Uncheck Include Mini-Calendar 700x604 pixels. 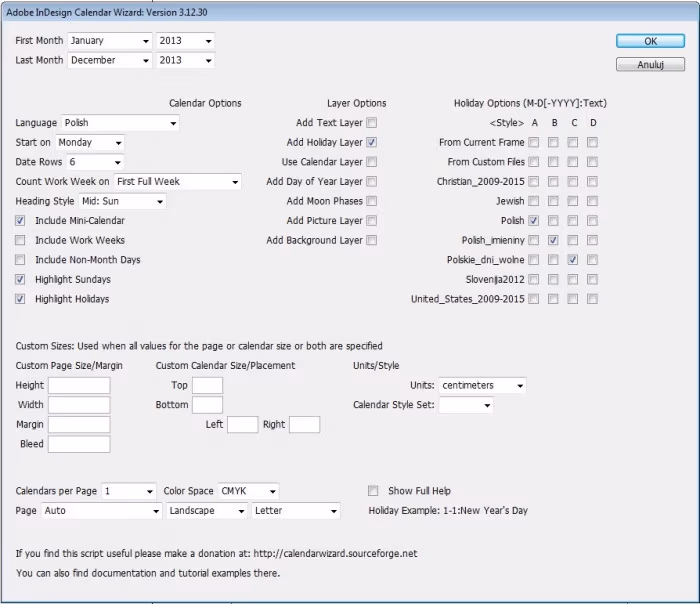pos(20,221)
